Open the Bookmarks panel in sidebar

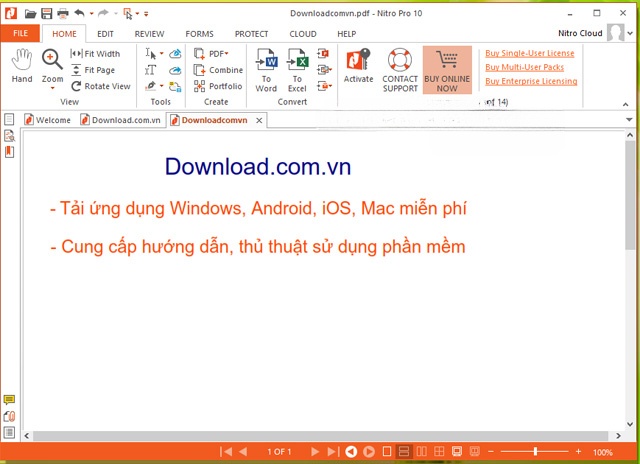pos(9,152)
